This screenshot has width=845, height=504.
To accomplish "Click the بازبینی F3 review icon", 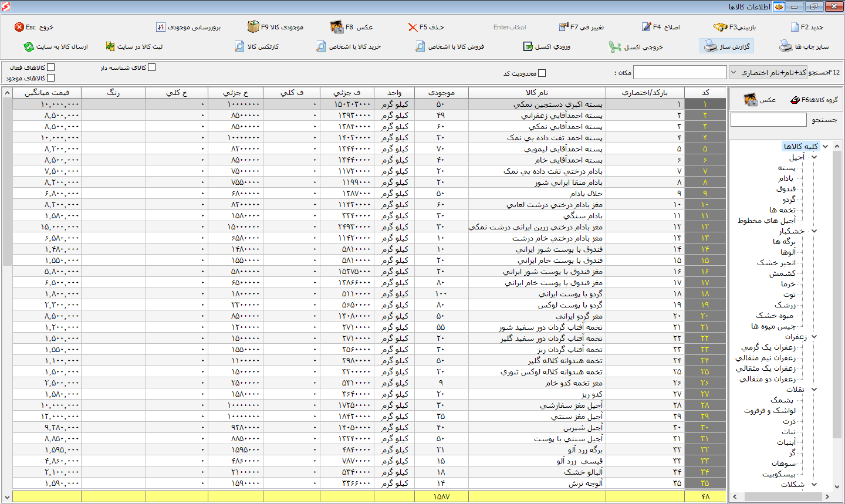I will coord(720,27).
